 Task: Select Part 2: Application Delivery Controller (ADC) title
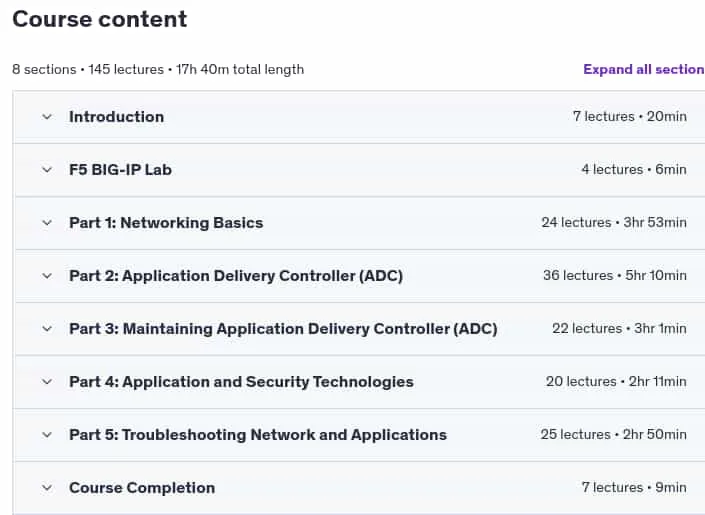(x=236, y=276)
